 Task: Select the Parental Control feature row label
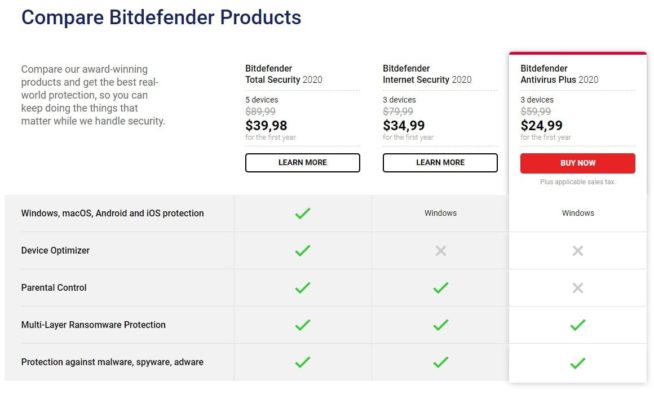tap(54, 288)
